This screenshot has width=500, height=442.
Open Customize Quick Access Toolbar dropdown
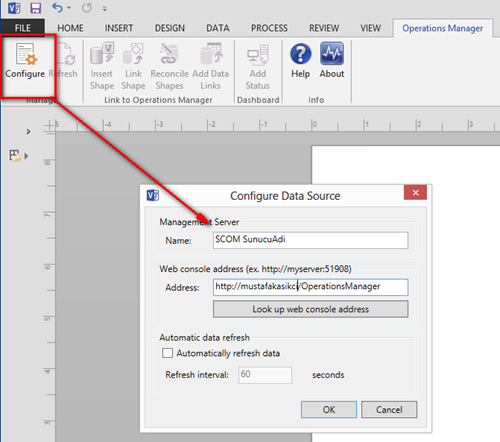(x=105, y=8)
